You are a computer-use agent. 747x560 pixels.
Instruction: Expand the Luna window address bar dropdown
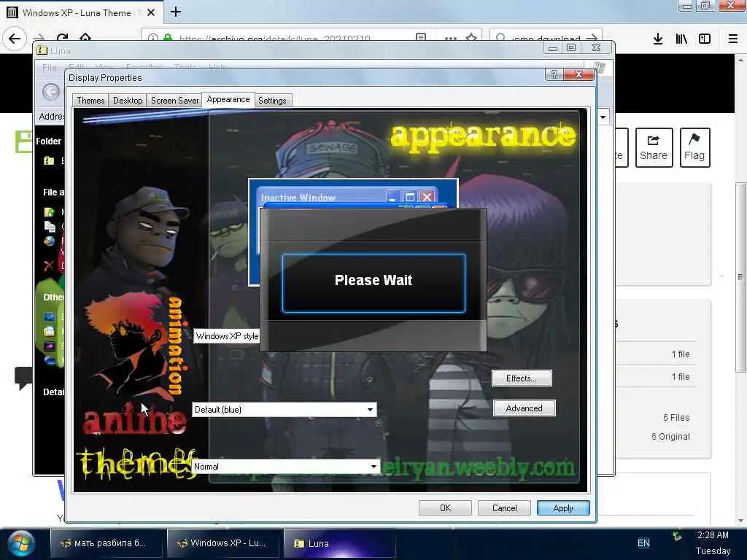click(x=603, y=117)
